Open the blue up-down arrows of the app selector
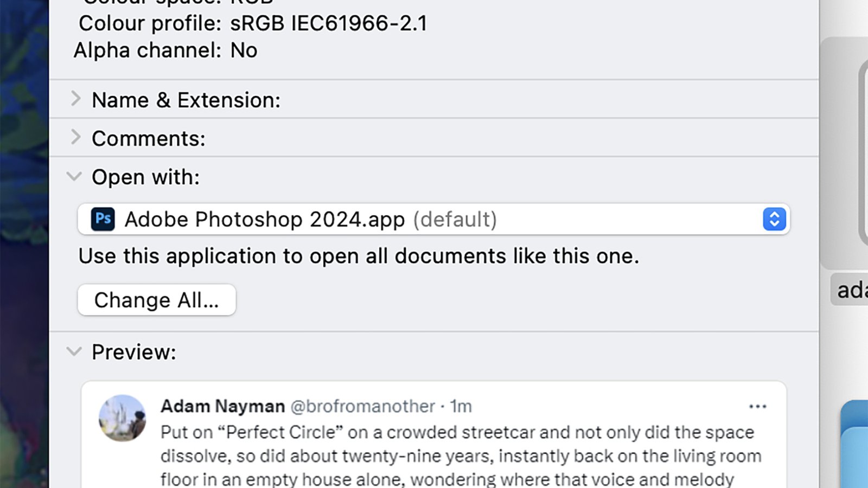868x488 pixels. [x=774, y=219]
